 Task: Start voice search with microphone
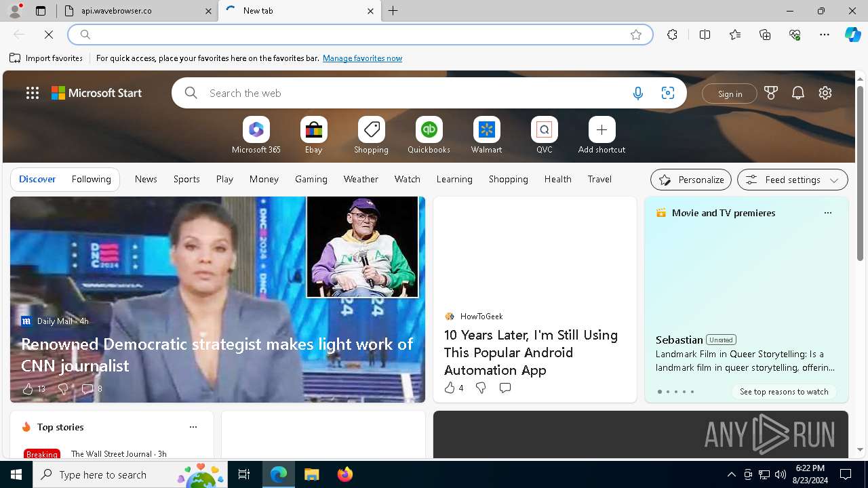(637, 94)
